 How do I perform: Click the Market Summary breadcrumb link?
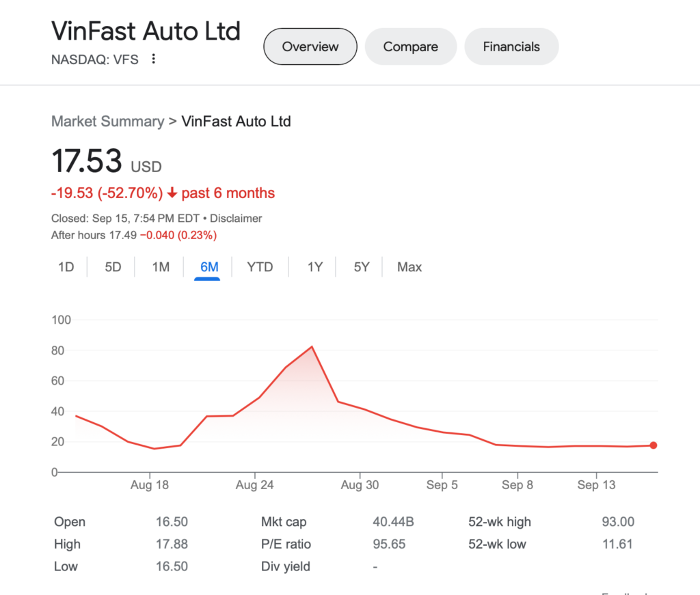click(x=108, y=122)
